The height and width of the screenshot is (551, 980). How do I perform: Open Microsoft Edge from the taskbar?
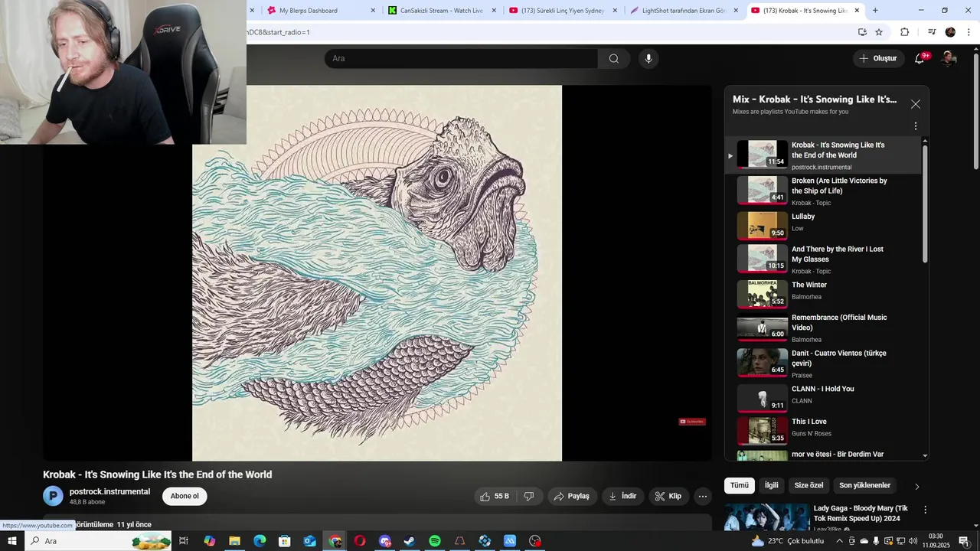coord(260,541)
